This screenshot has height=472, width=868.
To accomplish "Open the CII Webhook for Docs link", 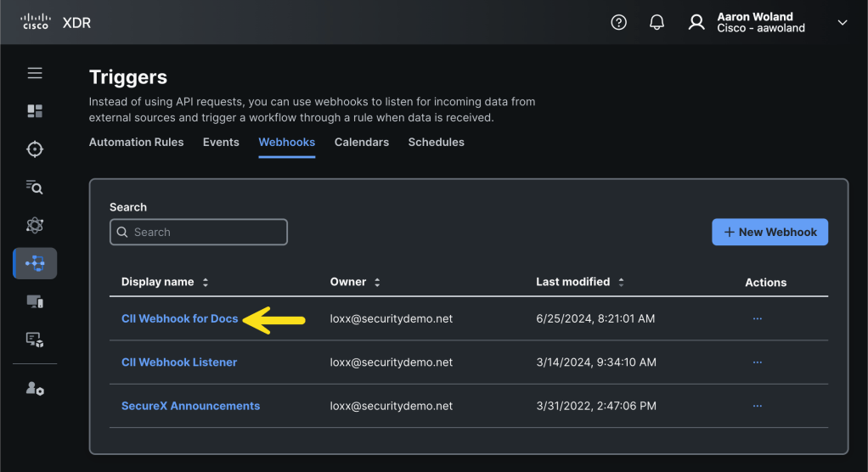I will [179, 318].
